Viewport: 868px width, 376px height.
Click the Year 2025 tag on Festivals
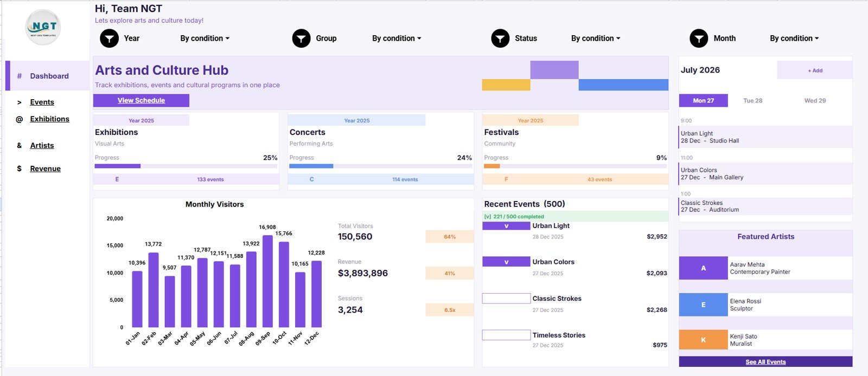pyautogui.click(x=530, y=120)
